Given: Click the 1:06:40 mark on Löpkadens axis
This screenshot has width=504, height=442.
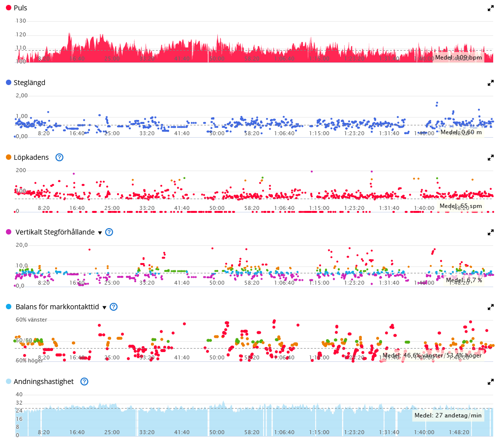Looking at the screenshot, I should coord(284,208).
